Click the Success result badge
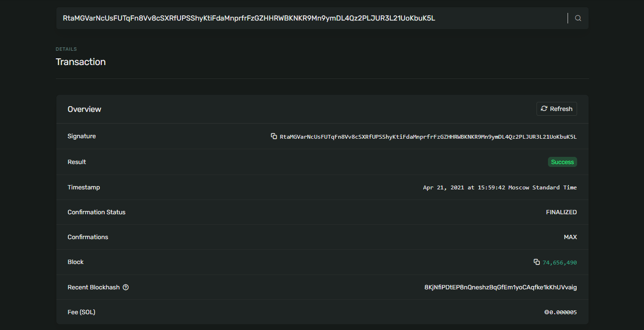Screen dimensions: 644x330 point(562,162)
